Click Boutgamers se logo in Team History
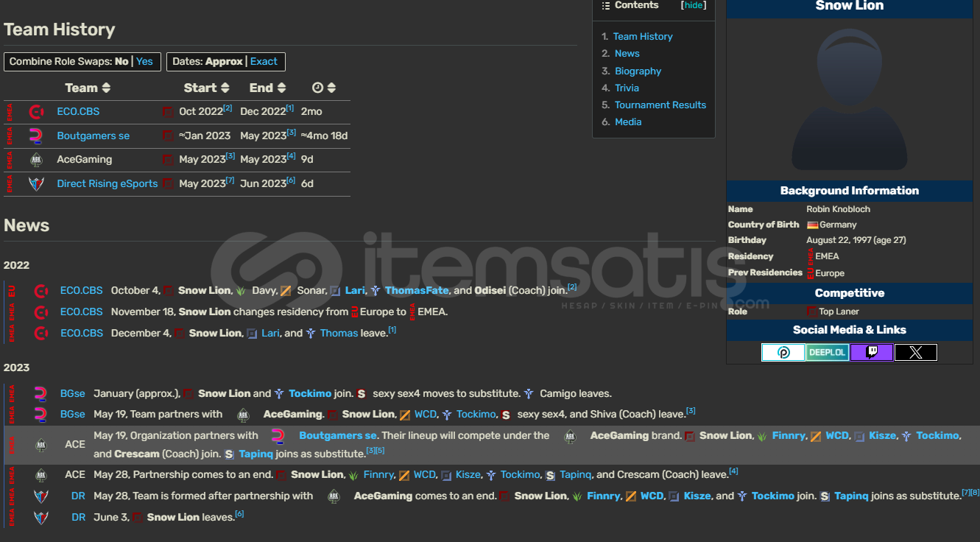The height and width of the screenshot is (542, 980). pyautogui.click(x=36, y=135)
